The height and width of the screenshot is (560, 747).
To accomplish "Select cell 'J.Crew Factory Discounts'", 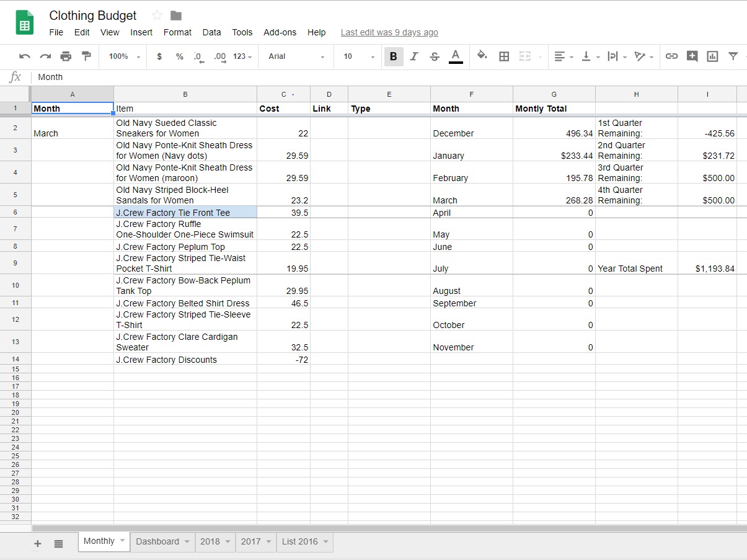I will [185, 359].
